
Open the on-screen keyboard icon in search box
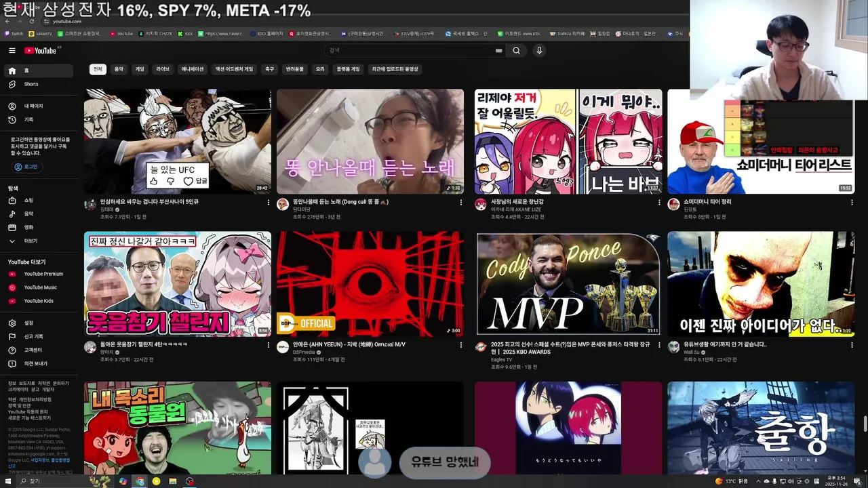point(499,50)
